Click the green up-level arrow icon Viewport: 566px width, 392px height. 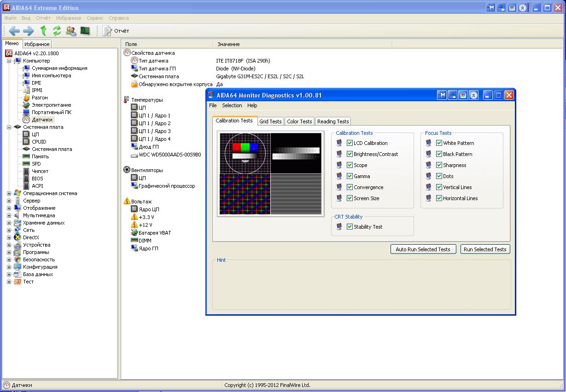point(43,31)
